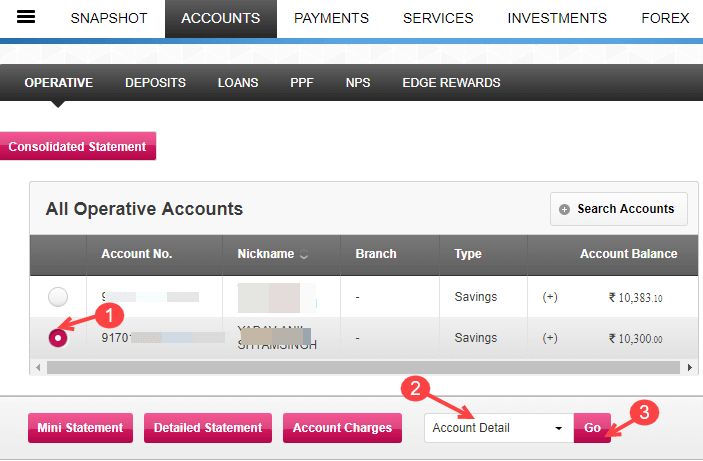
Task: Click the left arrow on the table's horizontal scrollbar
Action: coord(38,368)
